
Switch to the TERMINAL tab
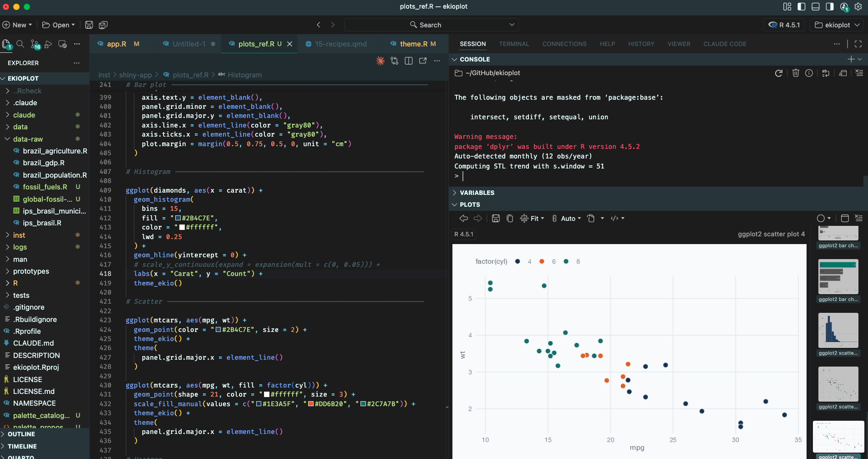(x=513, y=44)
